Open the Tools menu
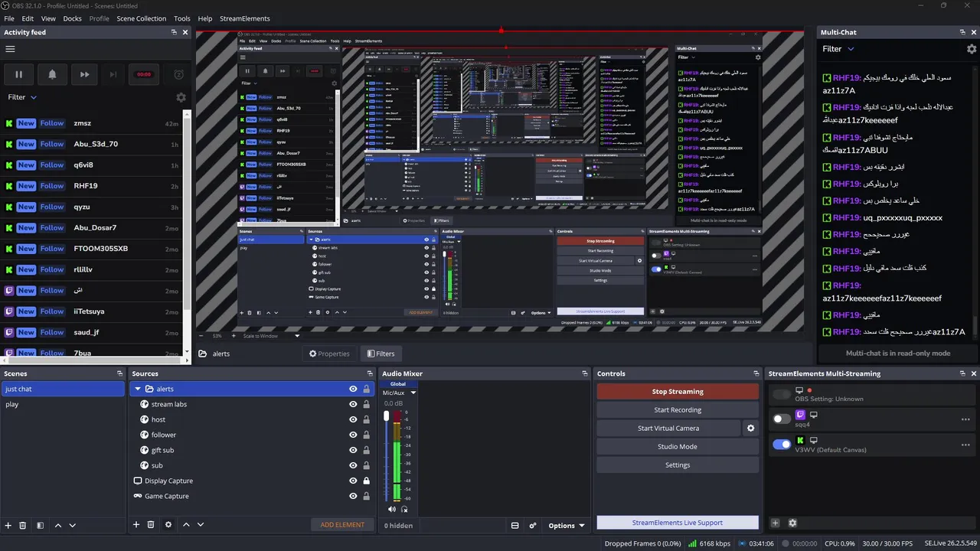Viewport: 980px width, 551px height. (x=182, y=18)
